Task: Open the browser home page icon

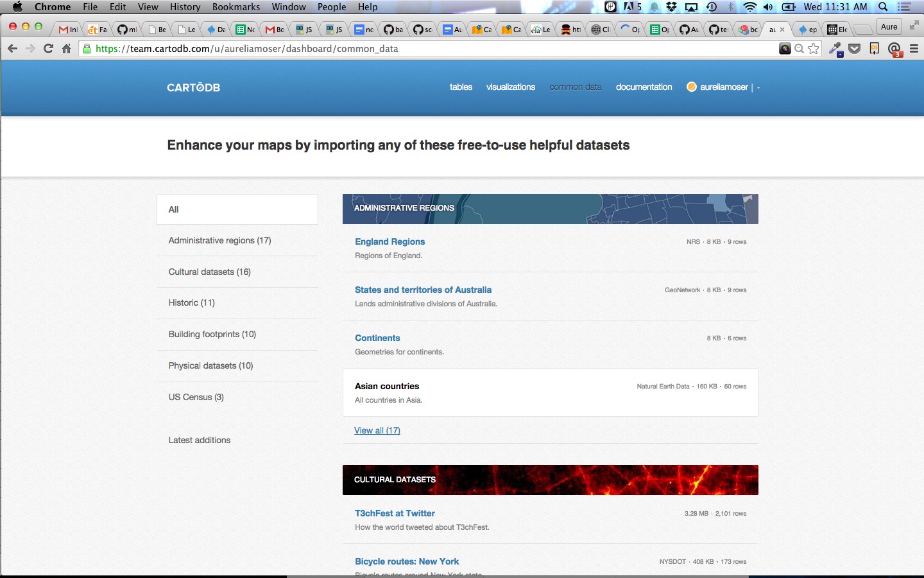Action: 66,49
